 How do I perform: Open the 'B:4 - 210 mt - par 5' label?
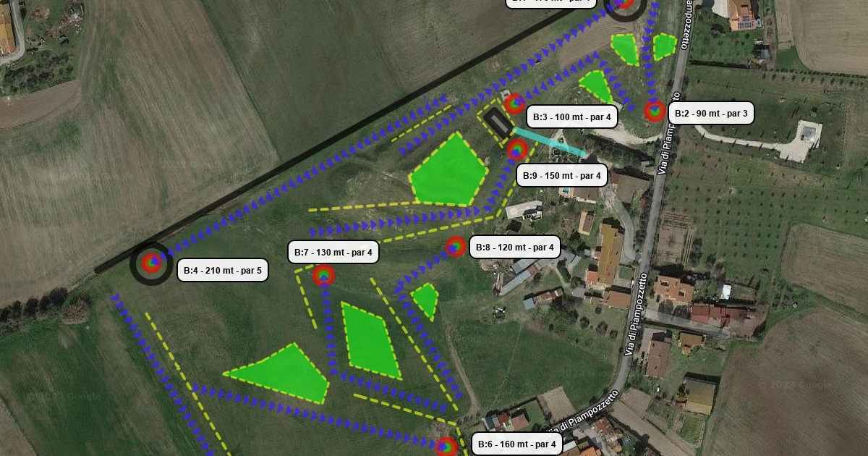[223, 271]
